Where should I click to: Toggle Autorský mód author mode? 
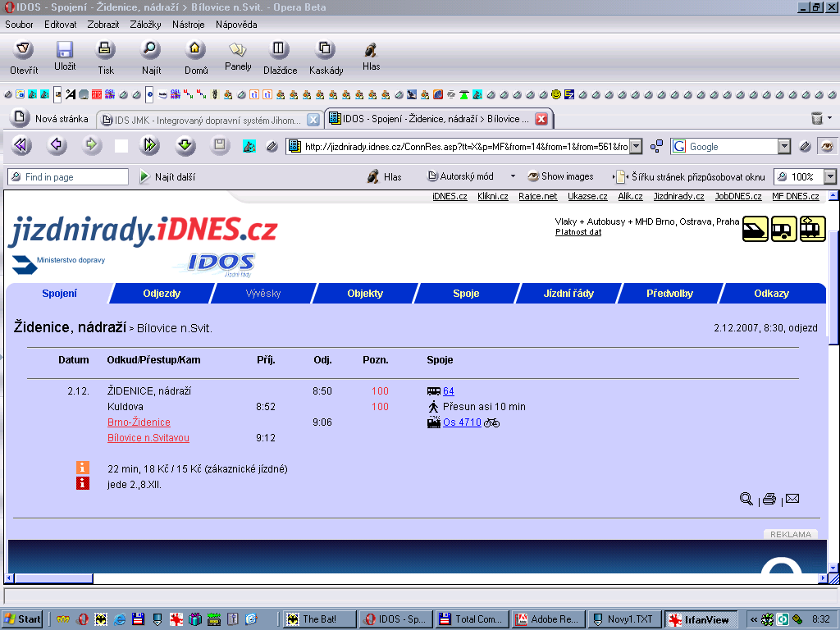pyautogui.click(x=460, y=176)
